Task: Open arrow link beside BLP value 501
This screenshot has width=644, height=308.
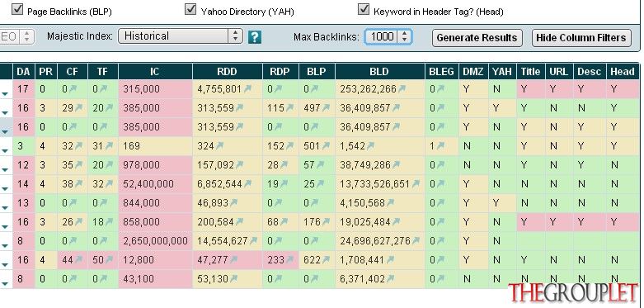Action: (x=326, y=146)
